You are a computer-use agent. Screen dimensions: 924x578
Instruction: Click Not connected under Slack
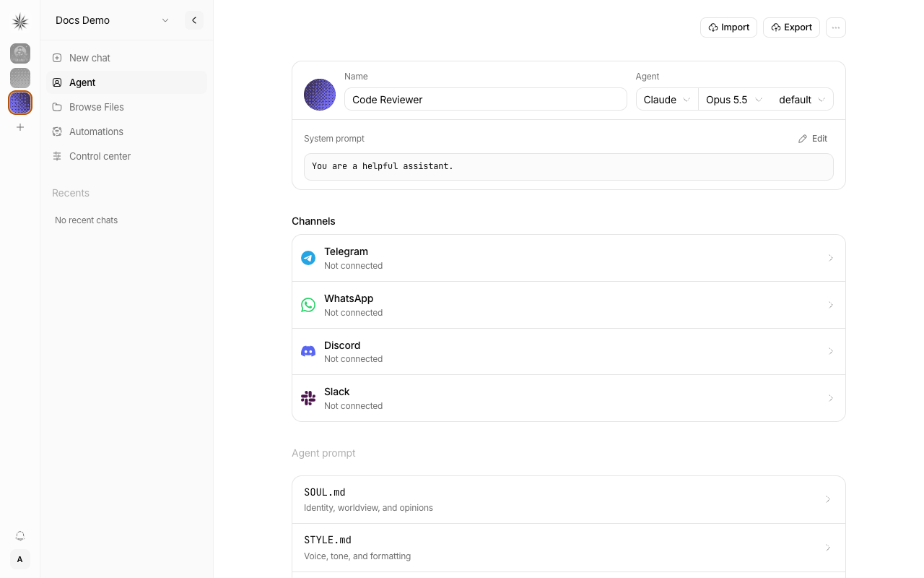(354, 406)
